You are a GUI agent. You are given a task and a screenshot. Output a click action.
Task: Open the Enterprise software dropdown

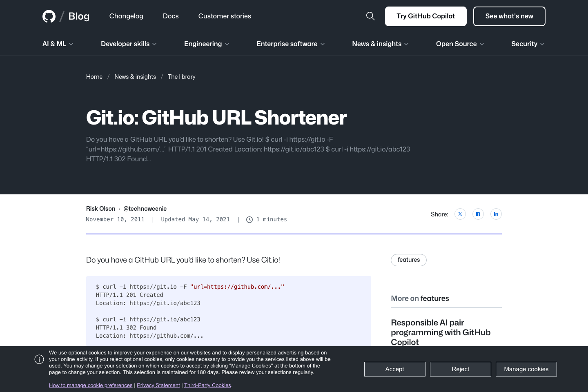(290, 44)
